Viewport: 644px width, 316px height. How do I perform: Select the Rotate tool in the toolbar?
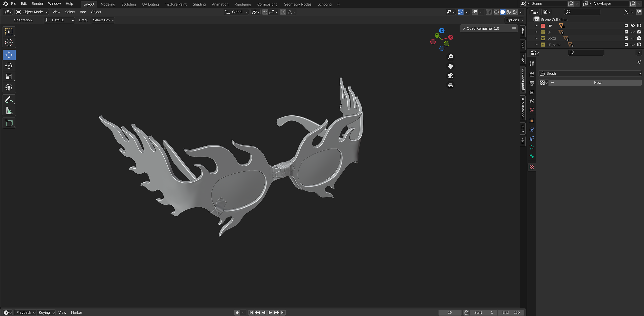(x=9, y=66)
